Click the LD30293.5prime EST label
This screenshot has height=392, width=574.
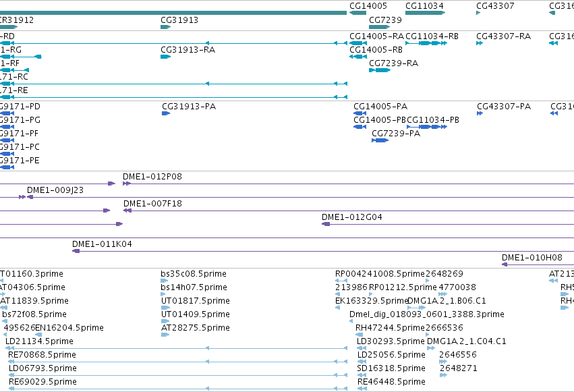tap(391, 341)
